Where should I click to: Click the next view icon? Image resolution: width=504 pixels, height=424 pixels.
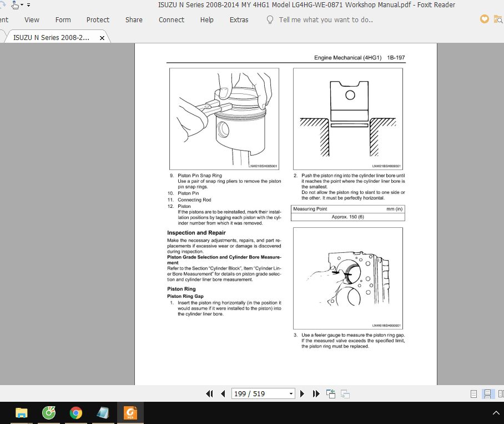(x=345, y=394)
